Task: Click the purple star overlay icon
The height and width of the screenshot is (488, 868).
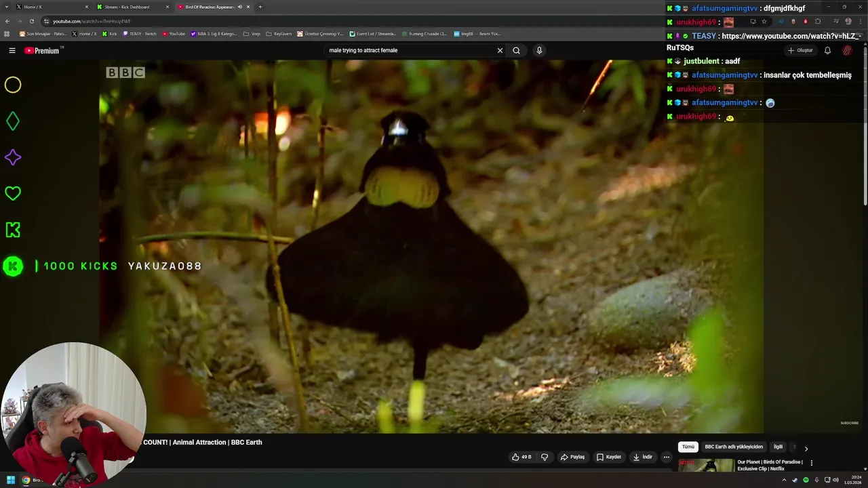Action: point(13,157)
